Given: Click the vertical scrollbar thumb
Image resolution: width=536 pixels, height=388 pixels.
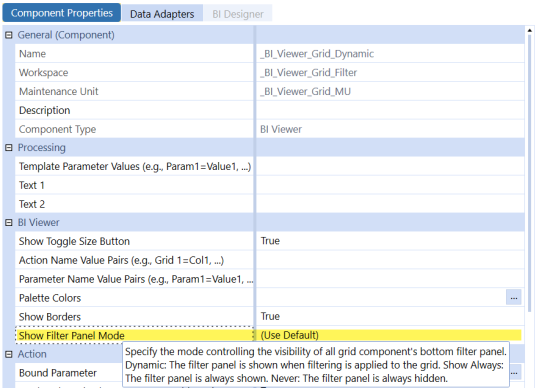Looking at the screenshot, I should [530, 173].
